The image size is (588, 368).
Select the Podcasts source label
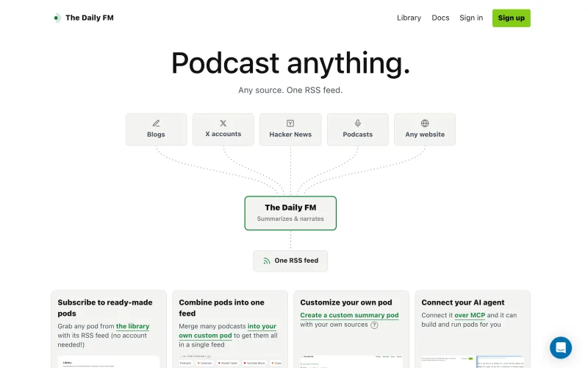click(x=358, y=135)
